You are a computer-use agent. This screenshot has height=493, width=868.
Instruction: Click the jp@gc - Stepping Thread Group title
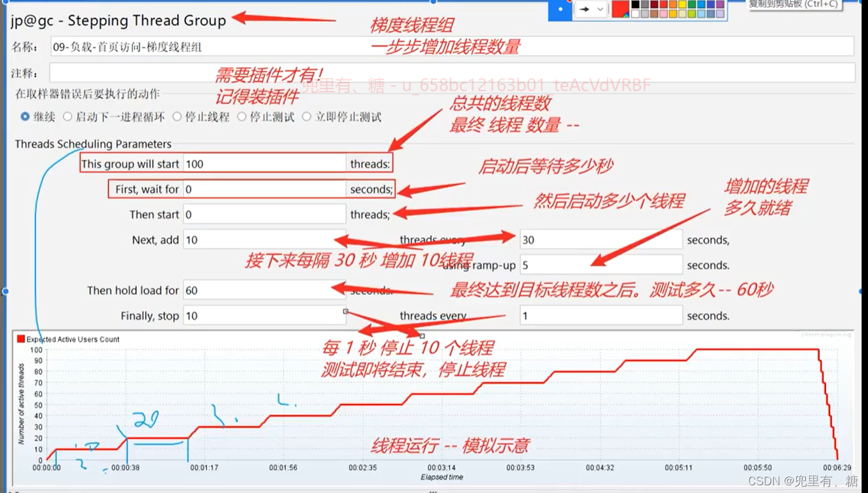coord(119,21)
